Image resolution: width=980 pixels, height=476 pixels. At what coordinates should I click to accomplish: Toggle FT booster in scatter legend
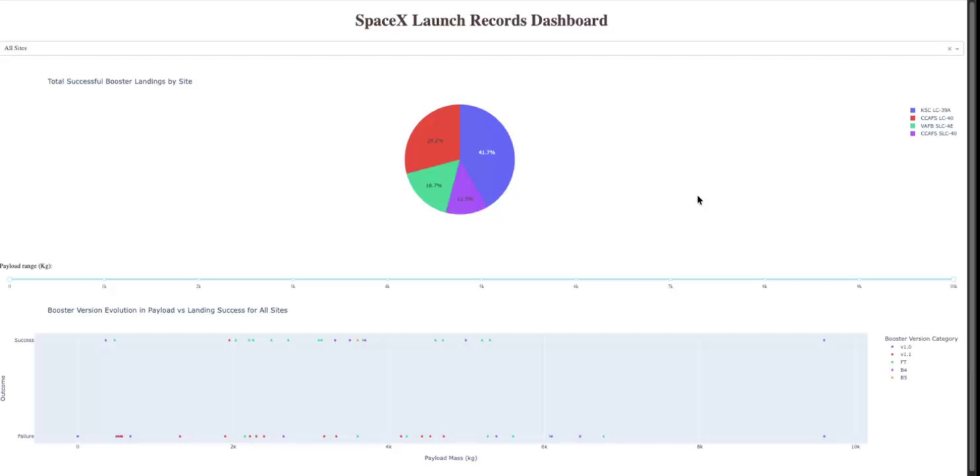point(899,362)
